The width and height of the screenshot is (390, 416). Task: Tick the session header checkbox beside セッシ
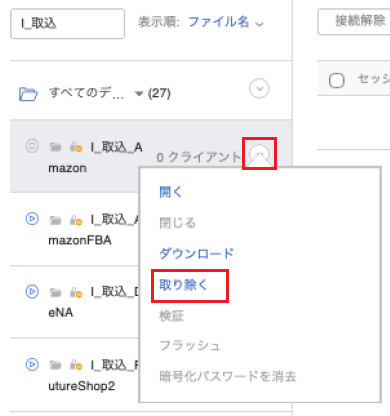click(x=336, y=80)
